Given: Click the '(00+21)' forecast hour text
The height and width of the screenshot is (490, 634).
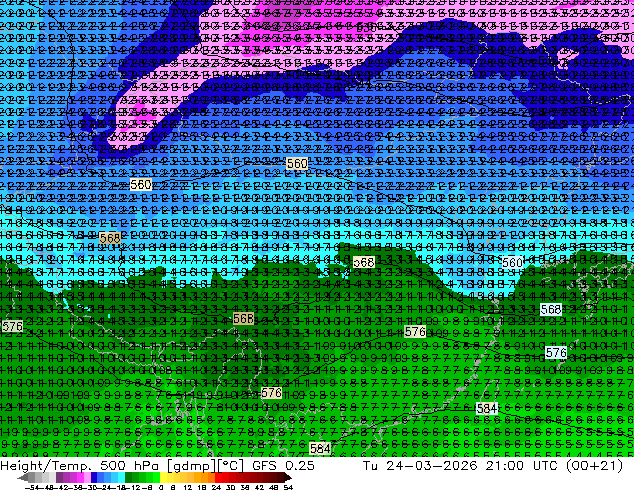Looking at the screenshot, I should click(x=595, y=466).
